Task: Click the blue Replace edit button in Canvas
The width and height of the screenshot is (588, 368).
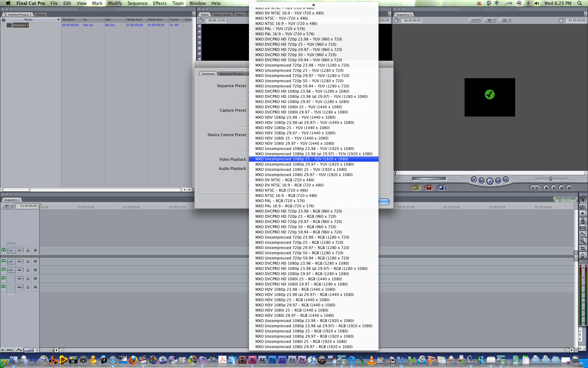Action: (442, 188)
